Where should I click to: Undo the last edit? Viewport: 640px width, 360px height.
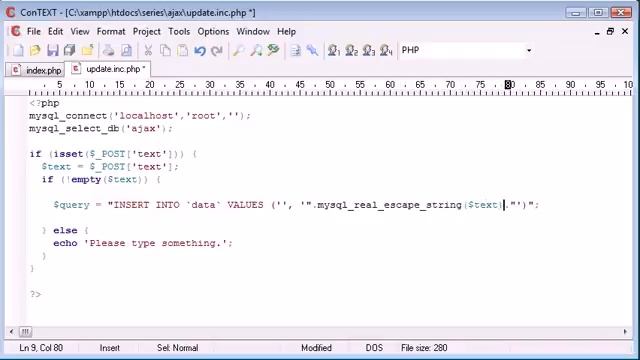tap(200, 51)
